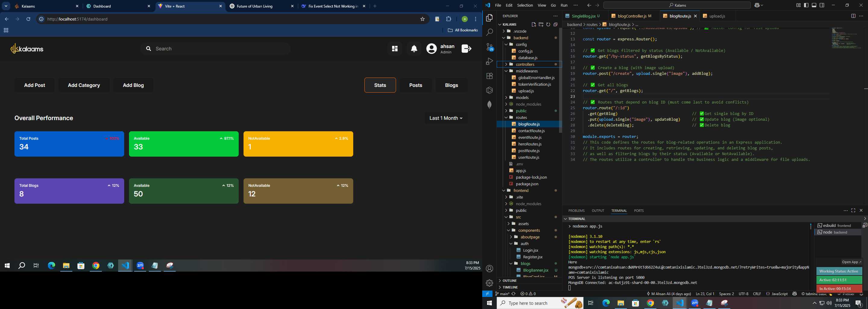868x309 pixels.
Task: Click the Stats view button
Action: [x=380, y=85]
